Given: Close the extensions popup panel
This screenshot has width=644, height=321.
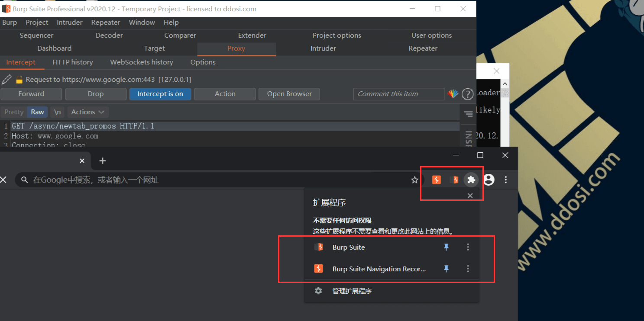Looking at the screenshot, I should (470, 196).
